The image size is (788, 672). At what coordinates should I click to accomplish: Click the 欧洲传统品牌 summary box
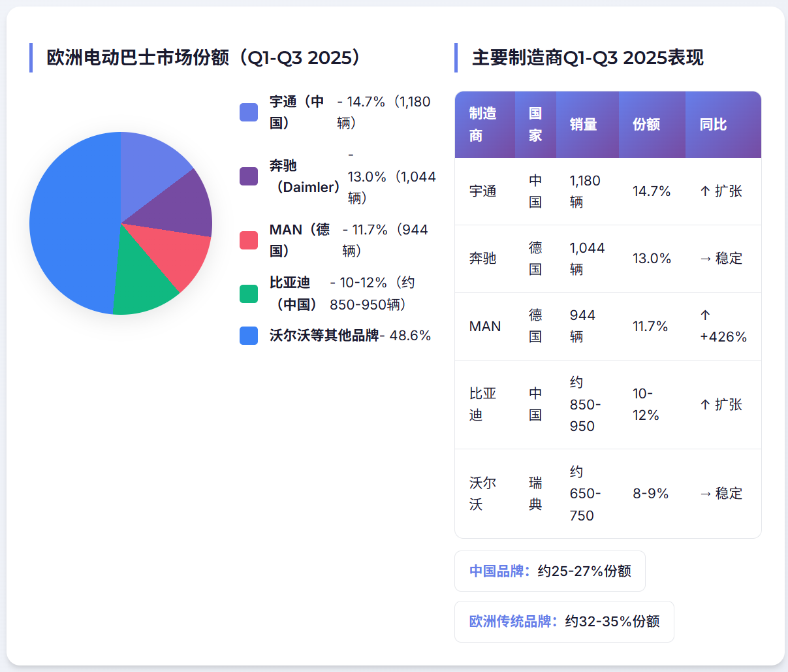[x=564, y=621]
